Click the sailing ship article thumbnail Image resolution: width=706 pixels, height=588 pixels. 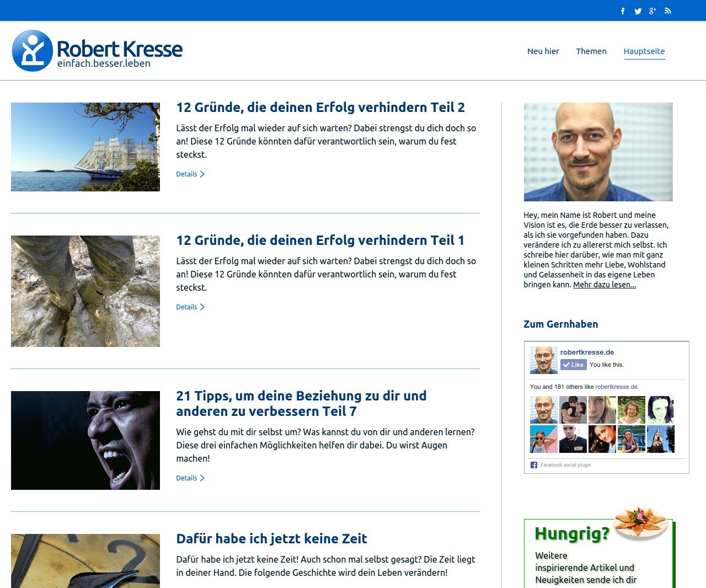pyautogui.click(x=85, y=147)
